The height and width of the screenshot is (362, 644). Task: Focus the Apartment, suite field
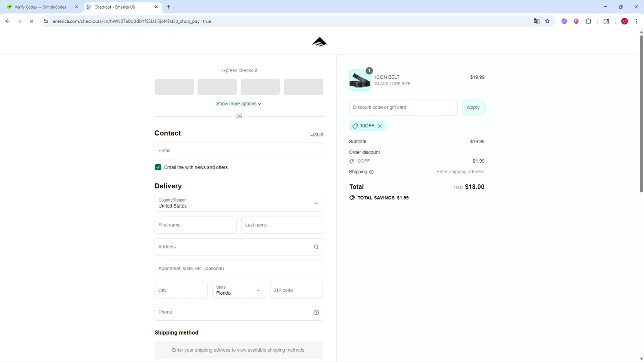click(x=239, y=268)
